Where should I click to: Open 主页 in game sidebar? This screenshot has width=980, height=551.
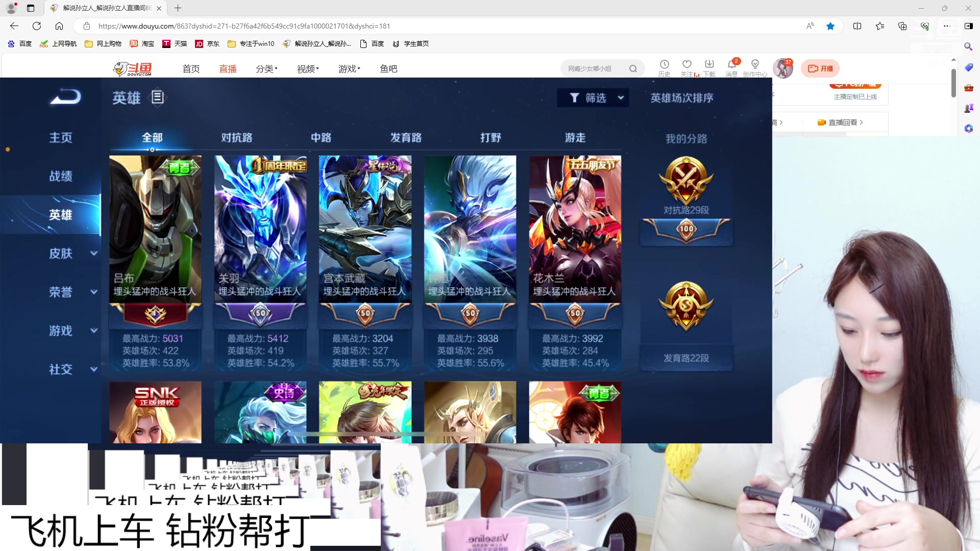61,138
